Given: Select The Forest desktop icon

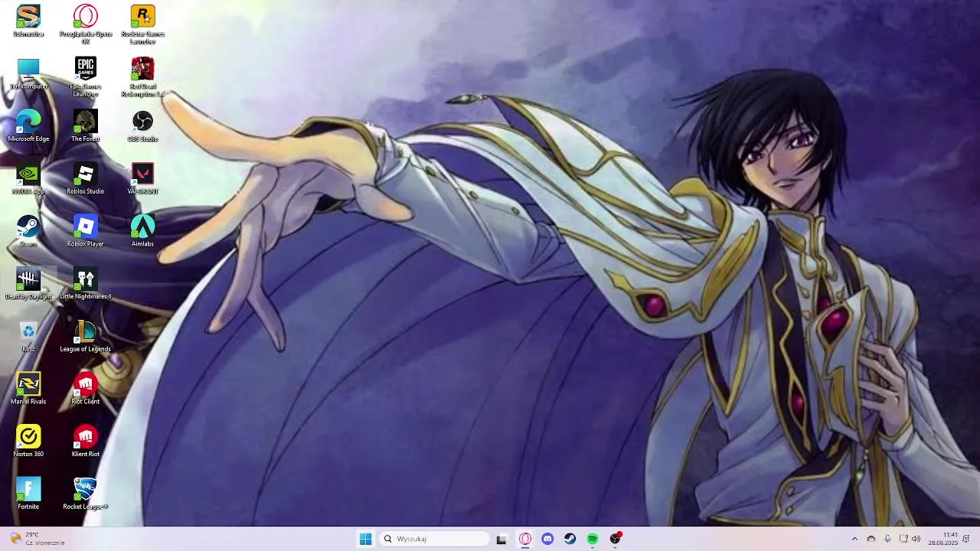Looking at the screenshot, I should tap(85, 126).
